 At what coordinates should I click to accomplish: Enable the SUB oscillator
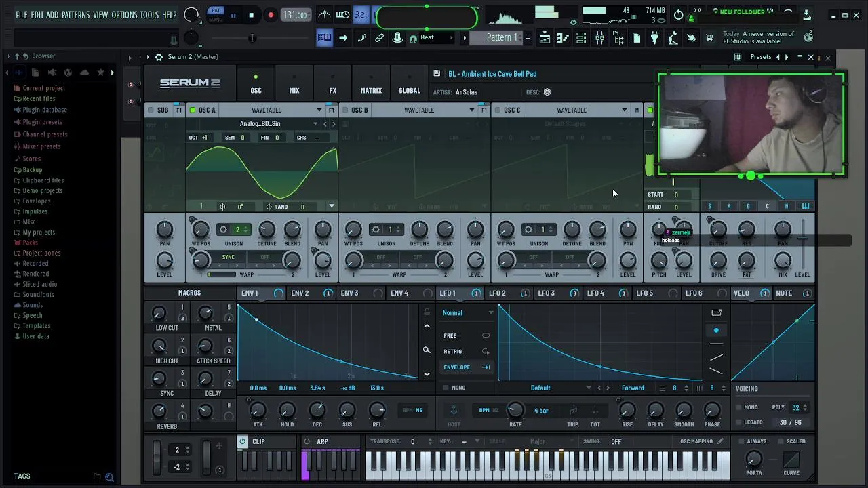point(151,110)
